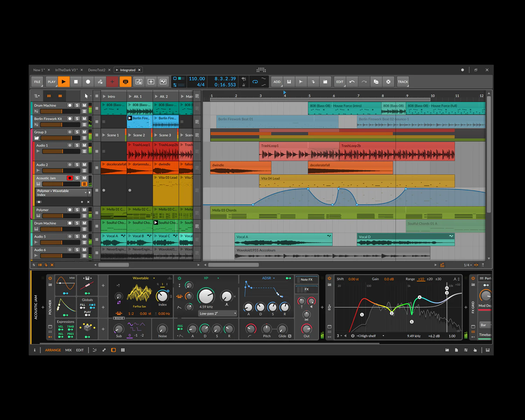Viewport: 525px width, 420px height.
Task: Arm the global Record button
Action: click(x=88, y=82)
